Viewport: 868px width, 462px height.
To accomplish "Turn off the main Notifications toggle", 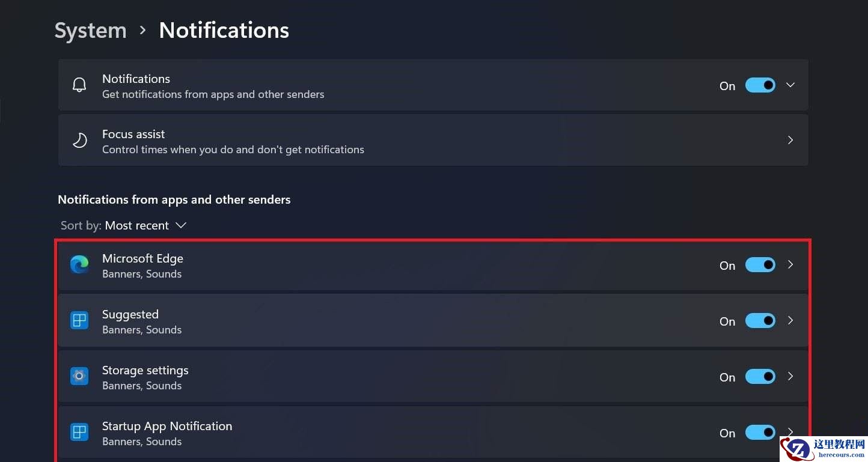I will click(760, 85).
